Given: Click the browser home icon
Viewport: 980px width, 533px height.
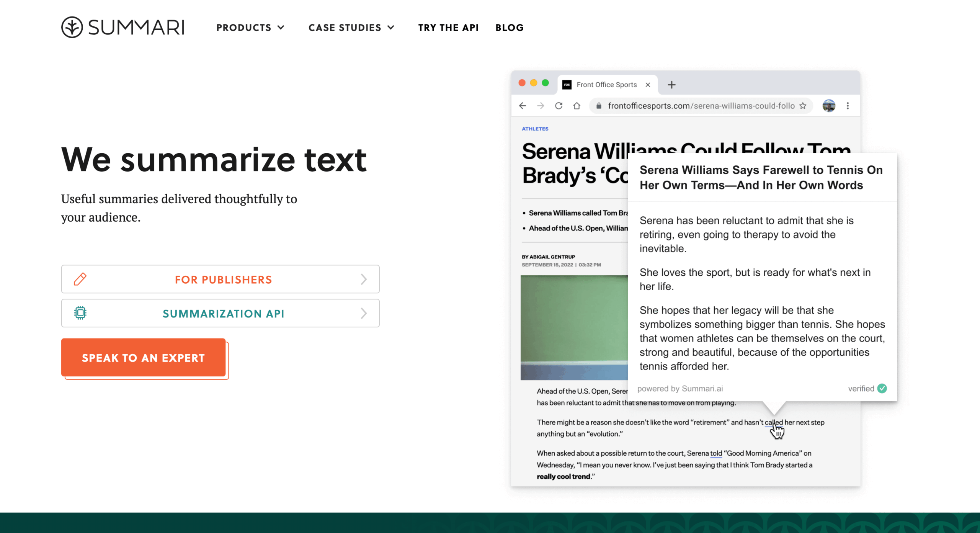Looking at the screenshot, I should (577, 106).
